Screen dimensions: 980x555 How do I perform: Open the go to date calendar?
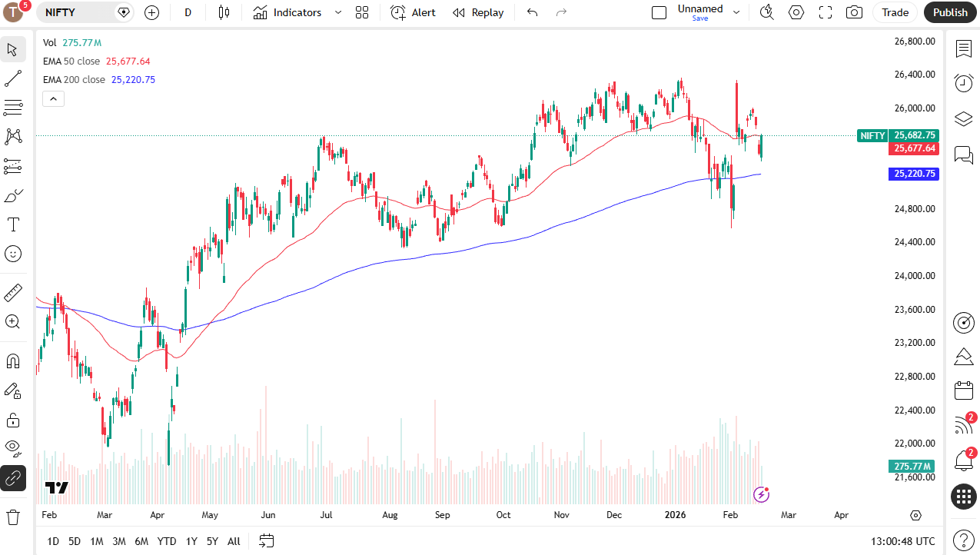pyautogui.click(x=267, y=541)
